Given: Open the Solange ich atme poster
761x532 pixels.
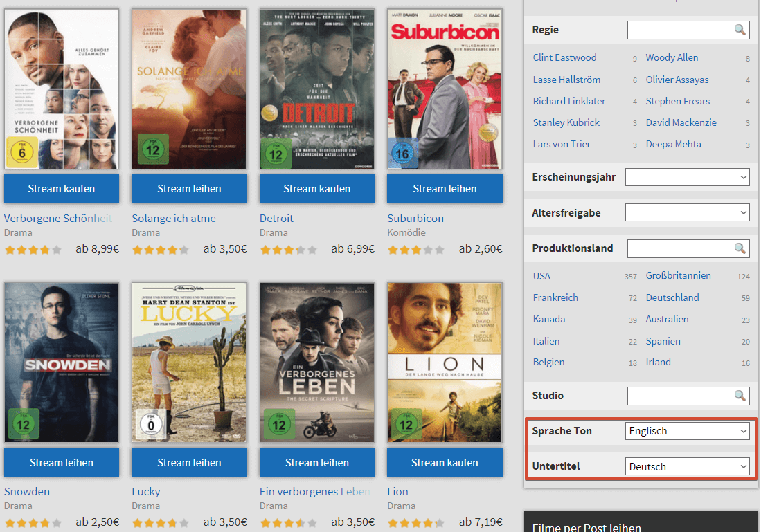Looking at the screenshot, I should tap(189, 89).
